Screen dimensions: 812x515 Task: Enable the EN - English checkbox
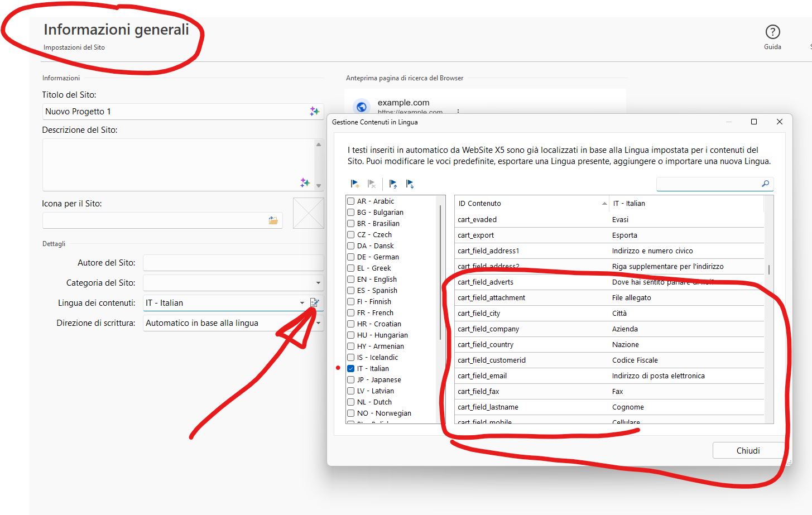351,280
